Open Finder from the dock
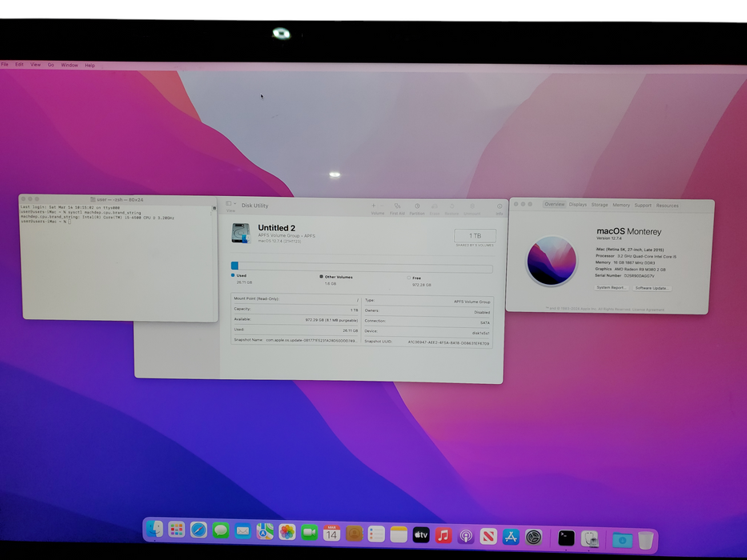Image resolution: width=747 pixels, height=560 pixels. tap(155, 530)
